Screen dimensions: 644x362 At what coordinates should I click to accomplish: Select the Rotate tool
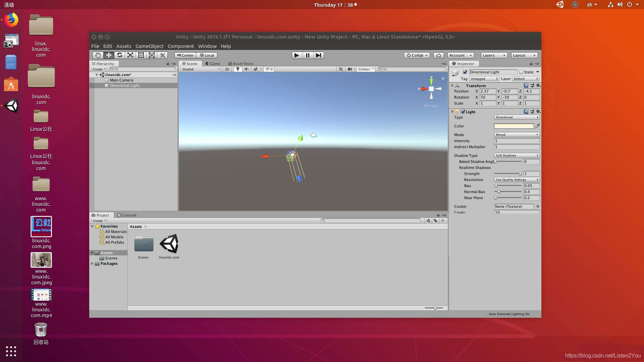(x=119, y=55)
